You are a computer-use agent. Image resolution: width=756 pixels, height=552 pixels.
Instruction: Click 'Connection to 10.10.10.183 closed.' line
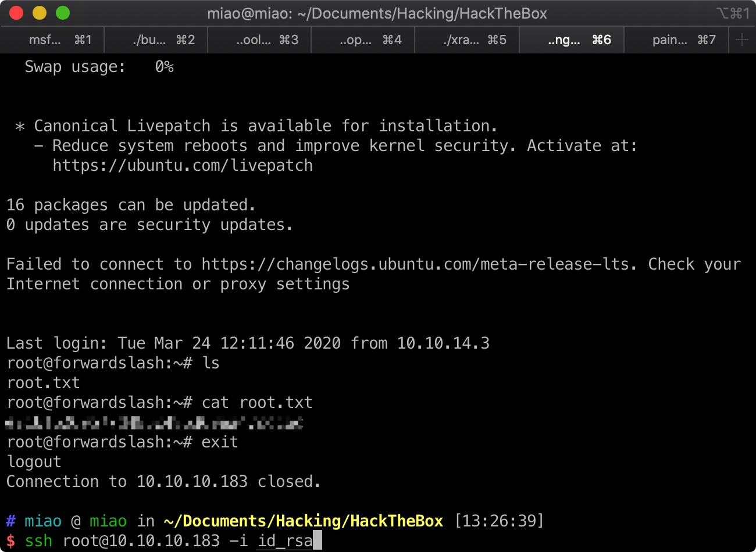tap(163, 482)
